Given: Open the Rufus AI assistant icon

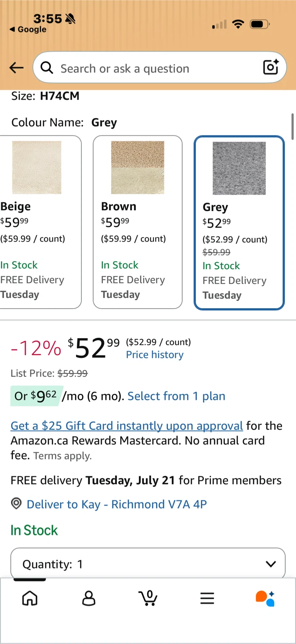Looking at the screenshot, I should pos(265,598).
